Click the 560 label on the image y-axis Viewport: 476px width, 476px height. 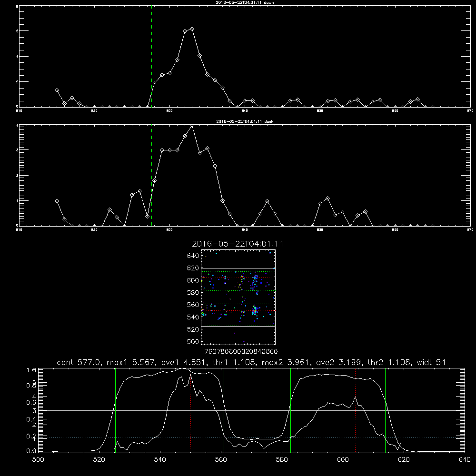tap(193, 305)
